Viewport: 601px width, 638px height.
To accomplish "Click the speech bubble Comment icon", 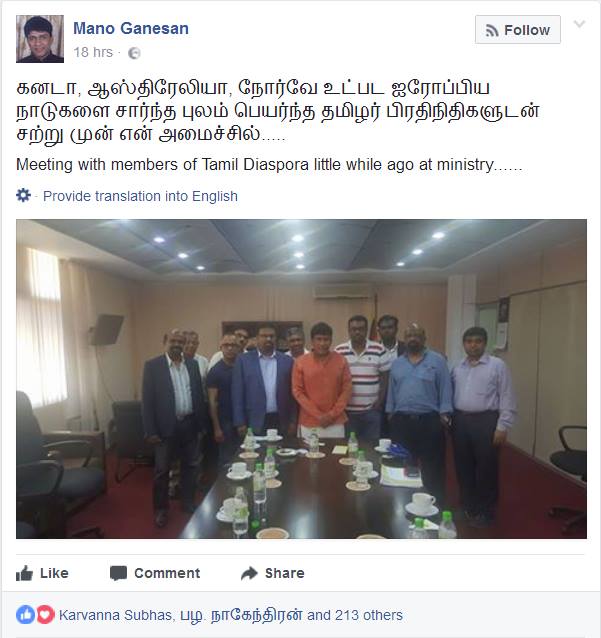I will (x=118, y=573).
